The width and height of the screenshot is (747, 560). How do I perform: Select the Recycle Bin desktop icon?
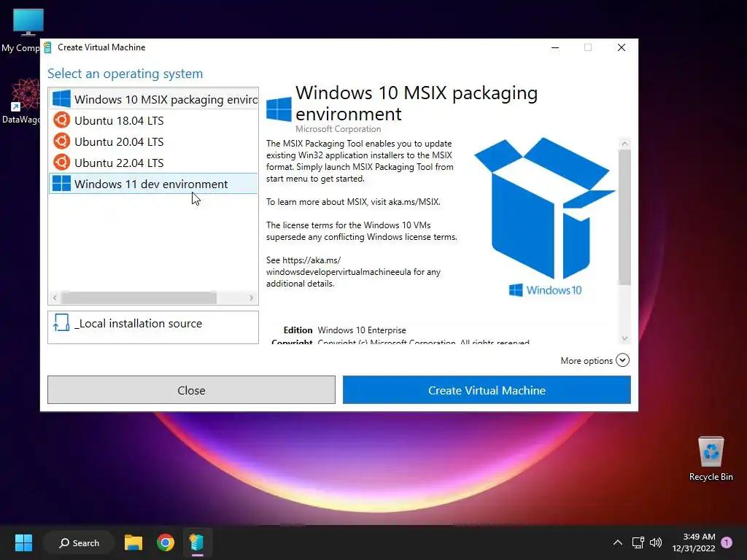point(711,459)
